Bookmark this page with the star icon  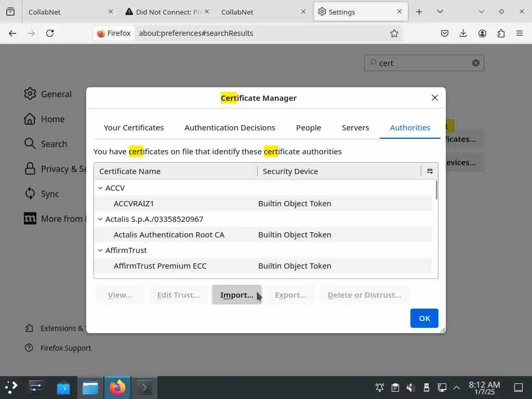[394, 33]
